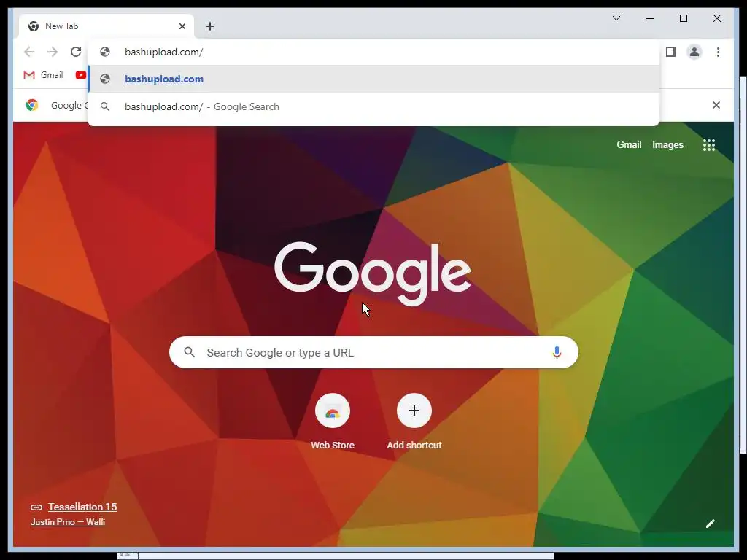
Task: Close the New Tab tab
Action: click(x=182, y=26)
